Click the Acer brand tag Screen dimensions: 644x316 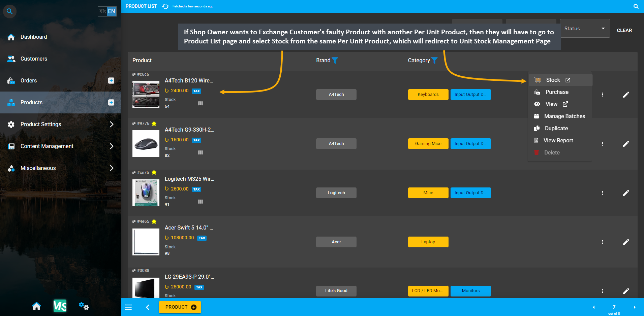(336, 242)
